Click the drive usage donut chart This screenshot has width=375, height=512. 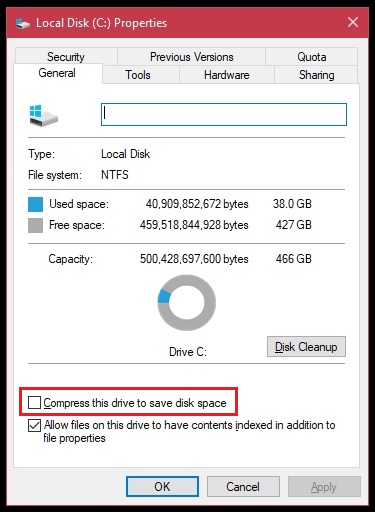coord(187,303)
